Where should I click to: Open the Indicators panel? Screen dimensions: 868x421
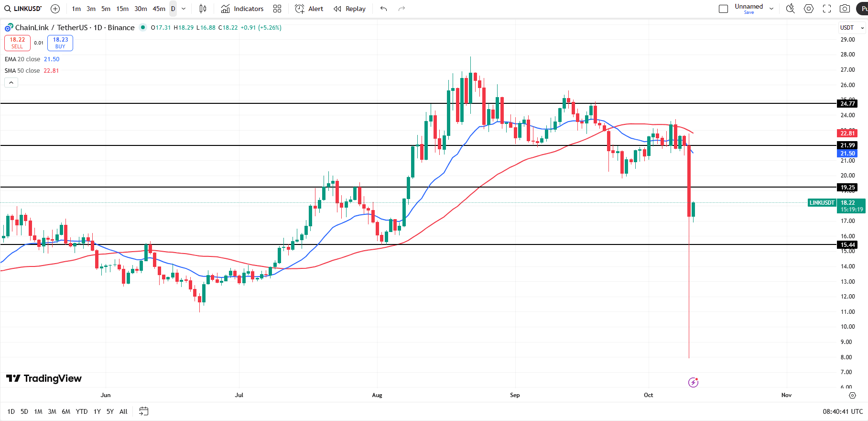tap(242, 9)
